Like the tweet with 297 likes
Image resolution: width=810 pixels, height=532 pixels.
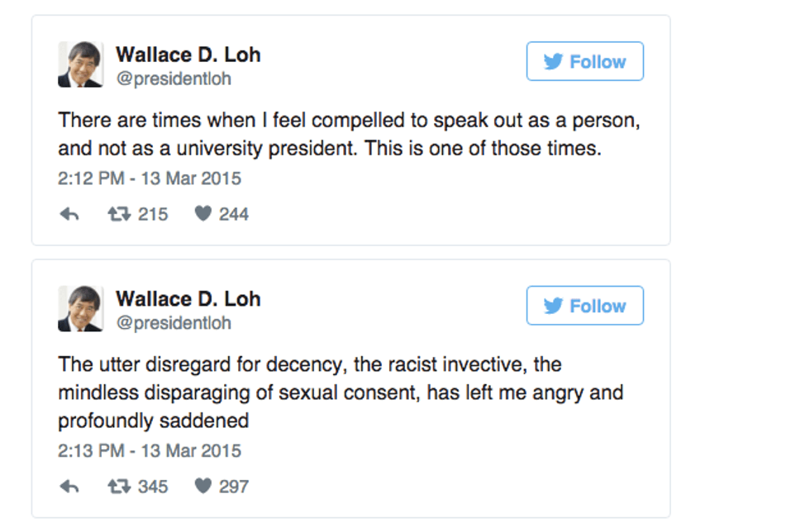pos(202,487)
